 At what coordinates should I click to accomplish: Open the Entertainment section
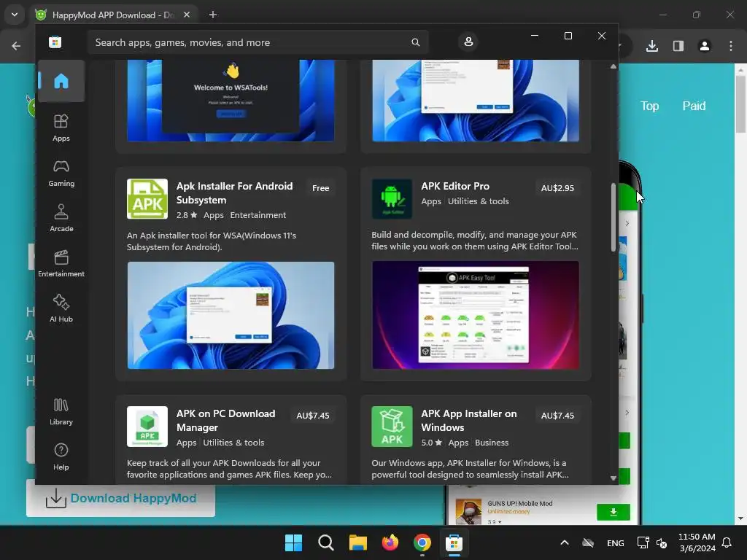coord(61,263)
